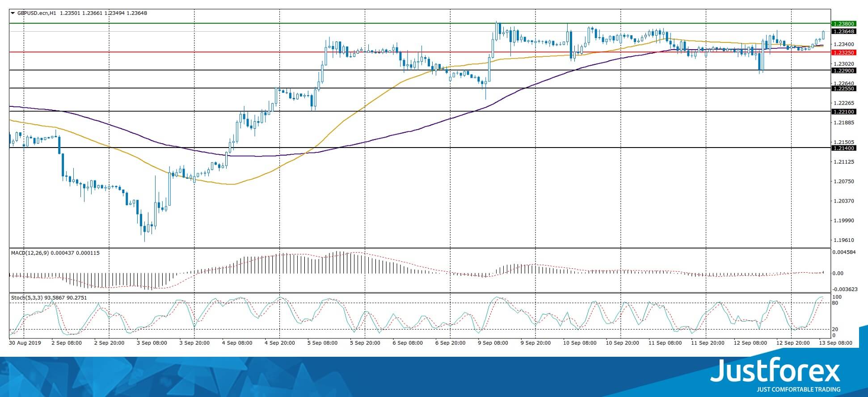Click the 1.22265 price axis label
868x397 pixels.
point(843,103)
